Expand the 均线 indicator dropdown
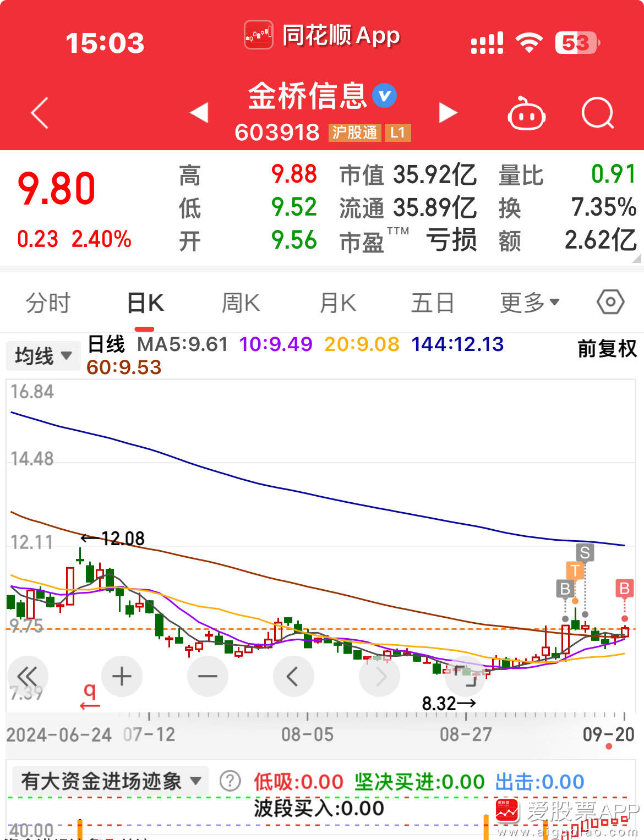Viewport: 644px width, 840px height. tap(43, 355)
